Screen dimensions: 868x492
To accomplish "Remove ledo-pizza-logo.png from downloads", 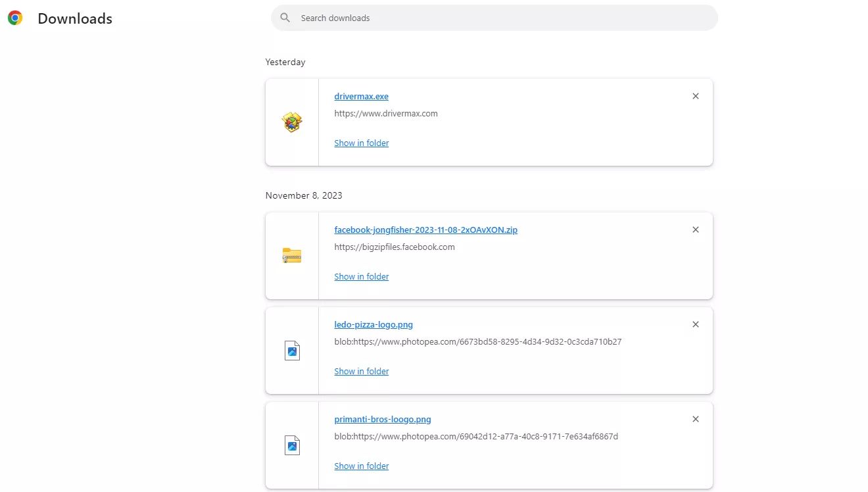I will [x=696, y=324].
